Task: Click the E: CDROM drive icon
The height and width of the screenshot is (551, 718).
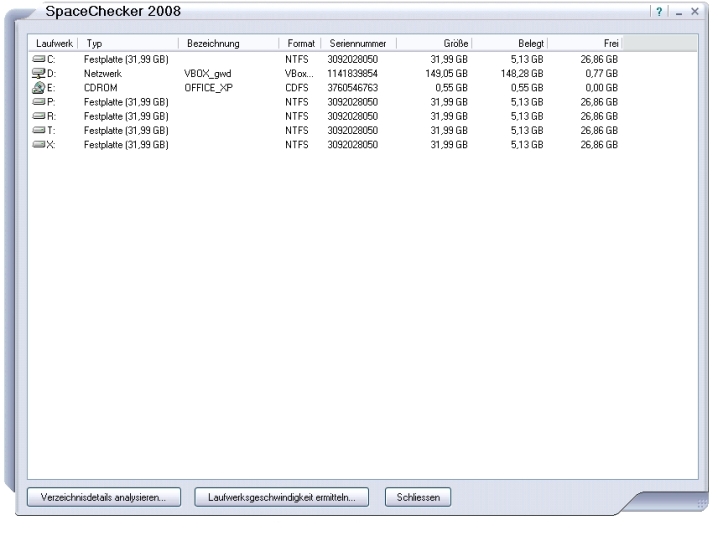Action: [39, 86]
